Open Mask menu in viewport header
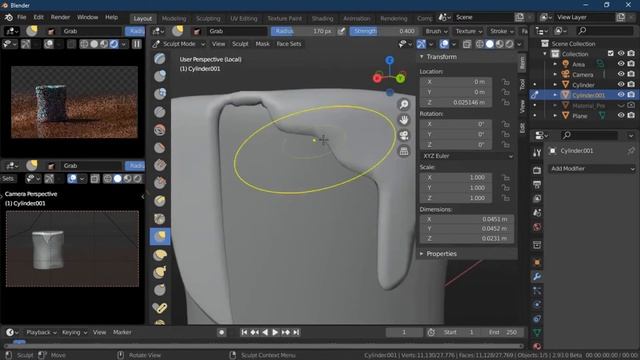Screen dimensions: 640x360 tap(262, 44)
